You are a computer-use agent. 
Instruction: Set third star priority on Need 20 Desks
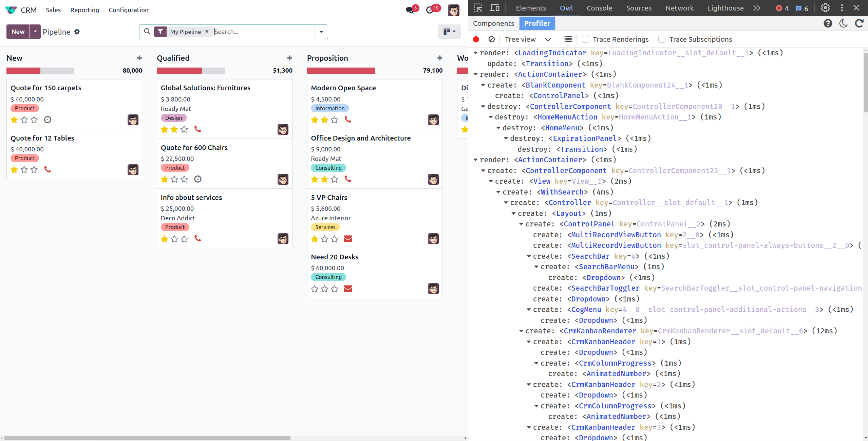tap(334, 289)
